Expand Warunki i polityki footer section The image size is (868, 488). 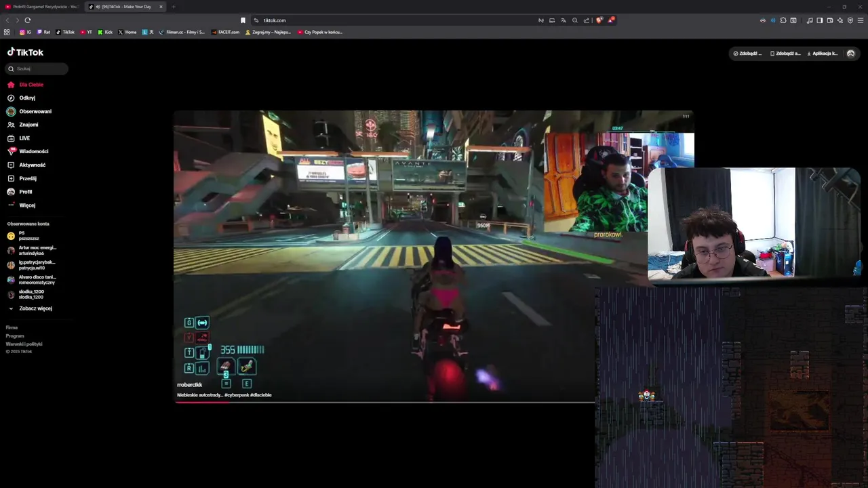24,344
